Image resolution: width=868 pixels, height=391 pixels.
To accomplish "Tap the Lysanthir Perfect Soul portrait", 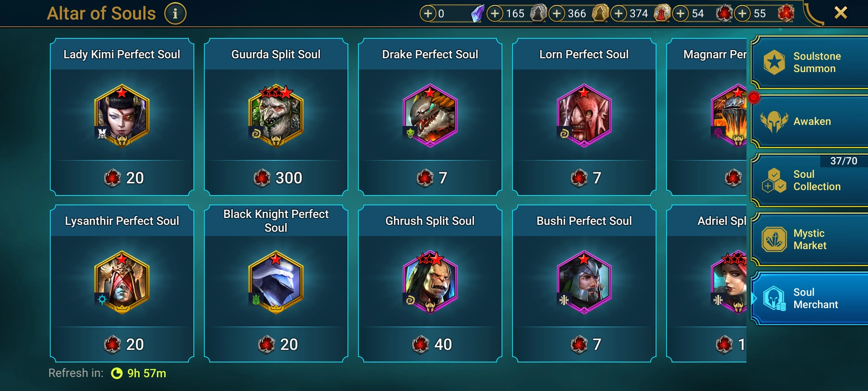I will click(x=122, y=282).
